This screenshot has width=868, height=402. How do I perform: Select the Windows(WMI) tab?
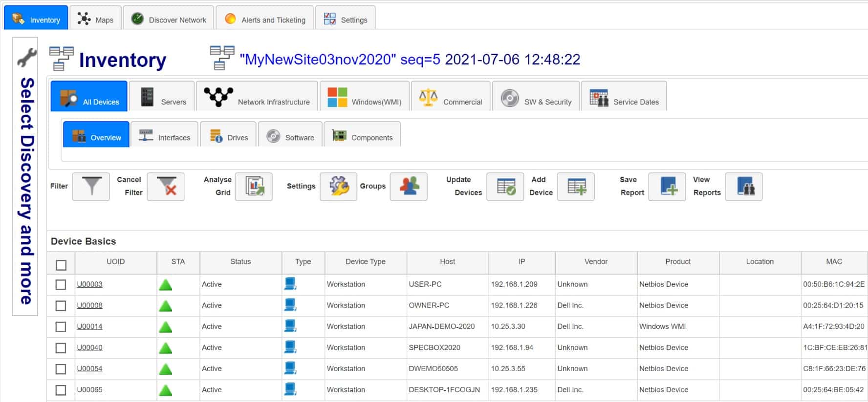click(365, 96)
